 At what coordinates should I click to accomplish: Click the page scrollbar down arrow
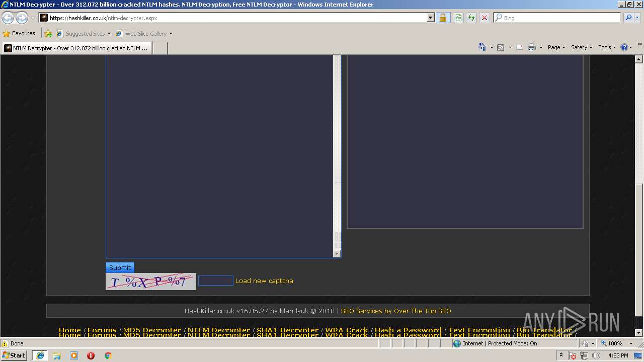[639, 332]
